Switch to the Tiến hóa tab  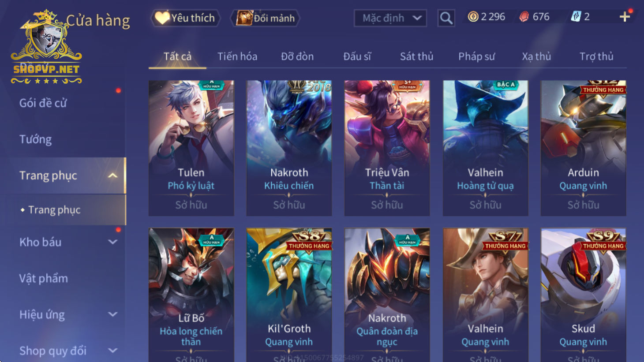237,56
